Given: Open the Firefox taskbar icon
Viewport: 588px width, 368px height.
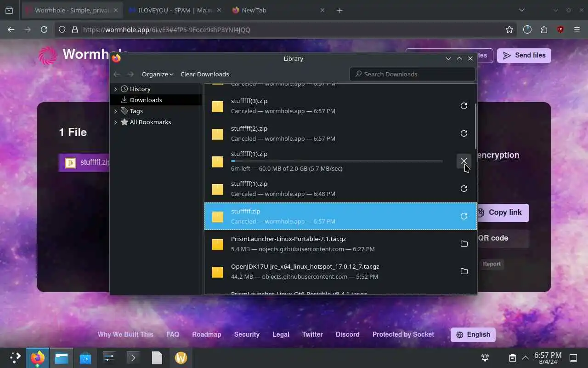Looking at the screenshot, I should tap(38, 358).
